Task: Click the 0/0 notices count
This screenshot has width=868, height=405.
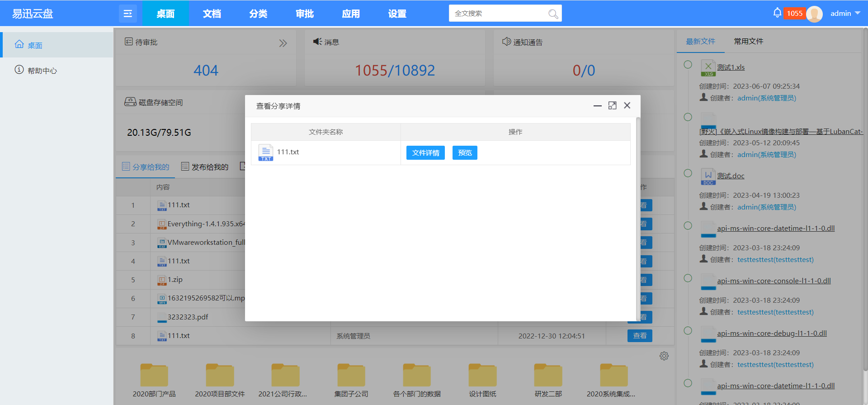Action: click(x=584, y=71)
